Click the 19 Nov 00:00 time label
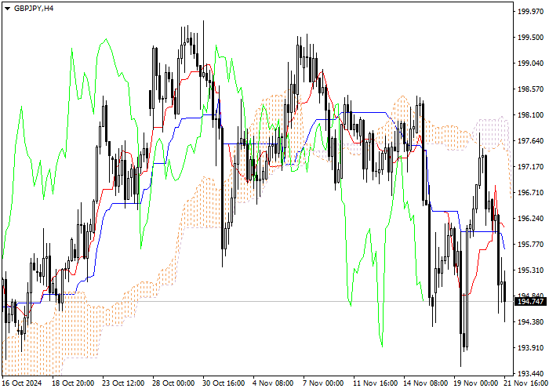Screen dimensions: 549x392 (x=476, y=383)
